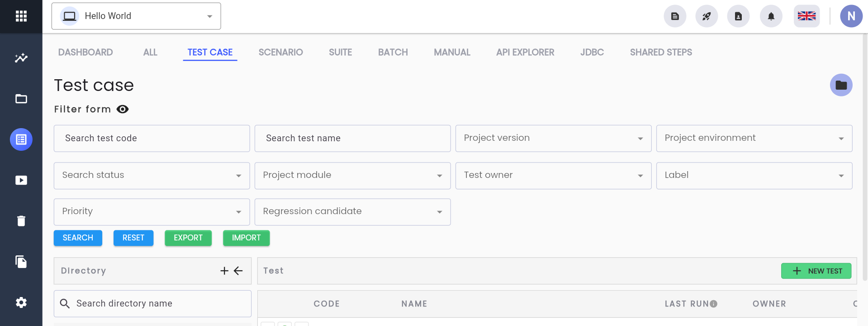Open the analytics chart sidebar icon

[x=21, y=58]
